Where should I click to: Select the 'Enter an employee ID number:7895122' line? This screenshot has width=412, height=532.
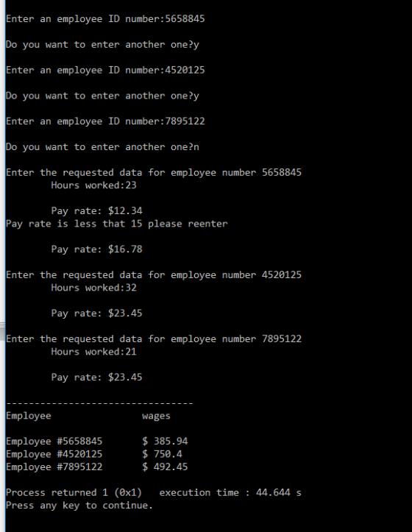point(105,121)
